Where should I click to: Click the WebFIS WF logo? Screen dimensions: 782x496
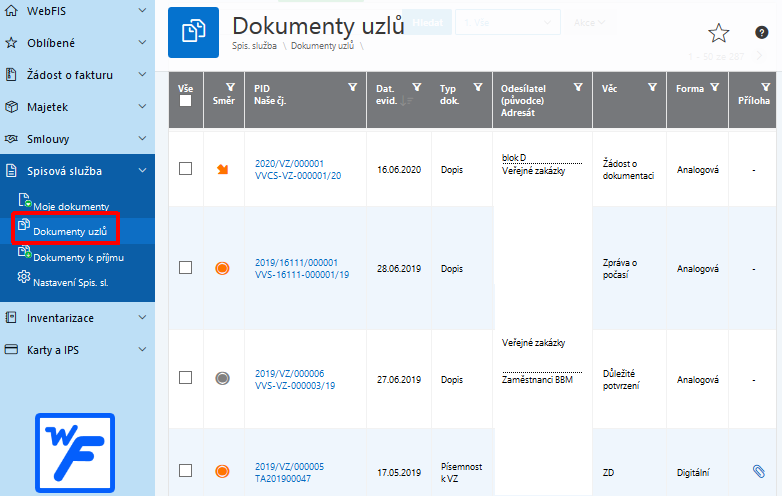click(75, 454)
